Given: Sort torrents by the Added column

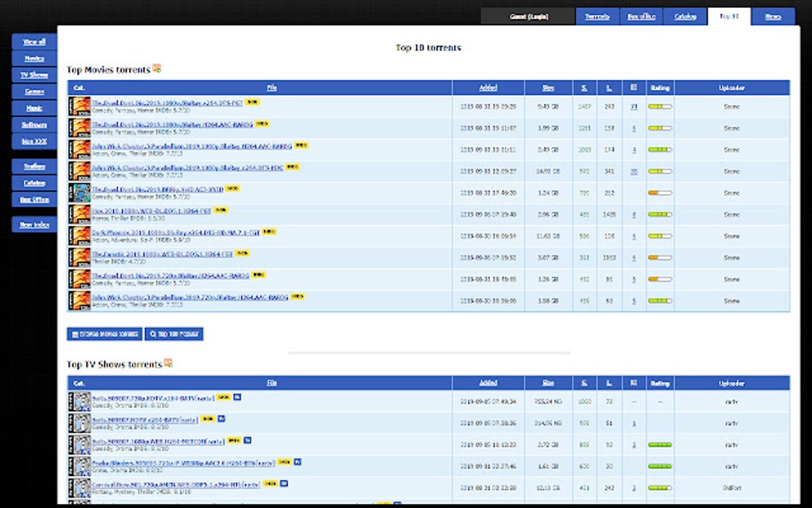Looking at the screenshot, I should click(x=487, y=88).
